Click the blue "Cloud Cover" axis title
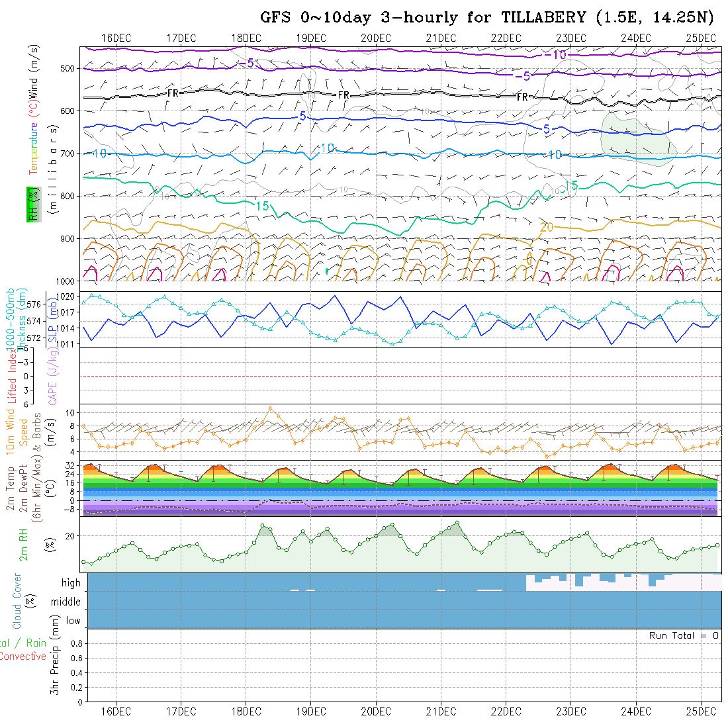 coord(17,601)
